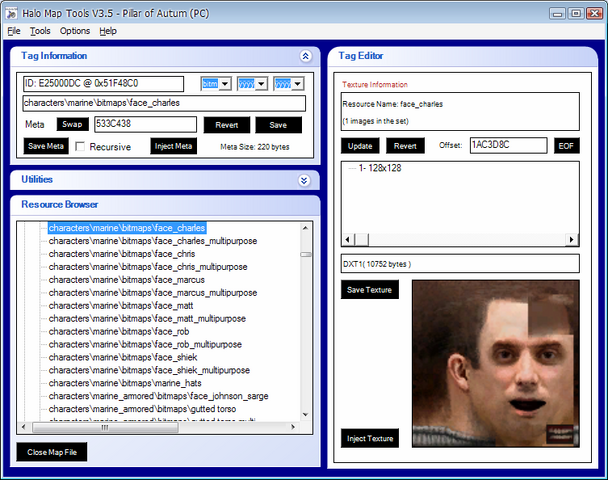
Task: Click Revert in Tag Information
Action: 227,125
